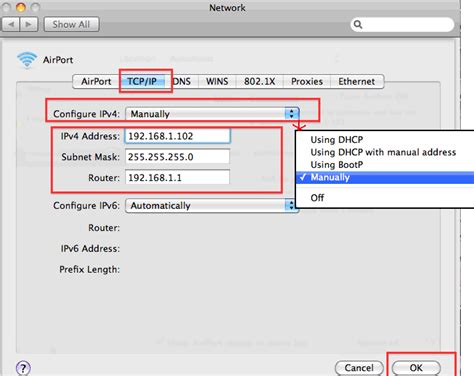
Task: Switch to the Ethernet tab
Action: point(357,81)
